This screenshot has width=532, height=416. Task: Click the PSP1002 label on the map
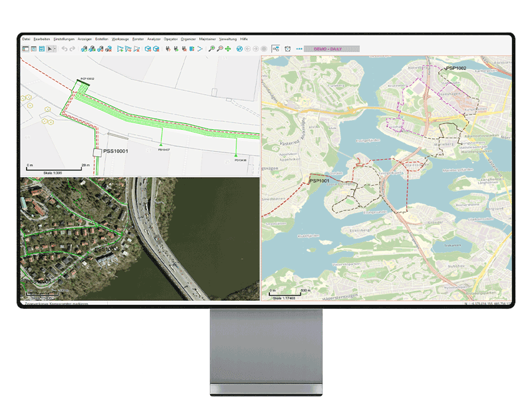(456, 69)
